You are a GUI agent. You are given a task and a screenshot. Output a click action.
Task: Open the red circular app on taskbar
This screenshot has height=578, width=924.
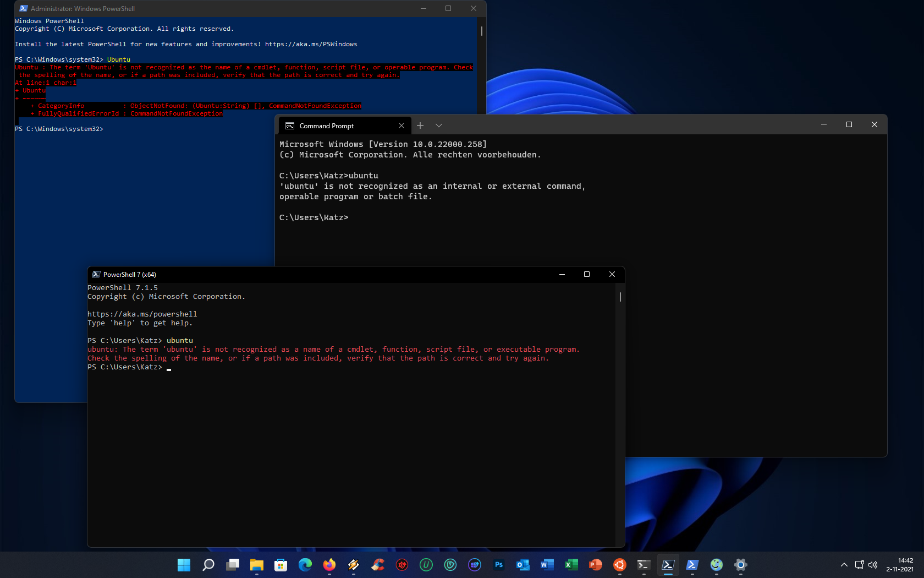coord(402,565)
